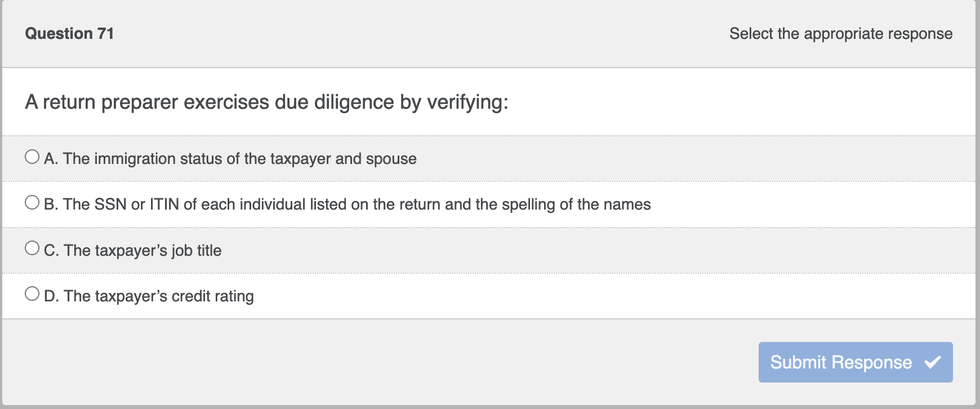Click the letter A option label
The height and width of the screenshot is (409, 980).
[51, 159]
